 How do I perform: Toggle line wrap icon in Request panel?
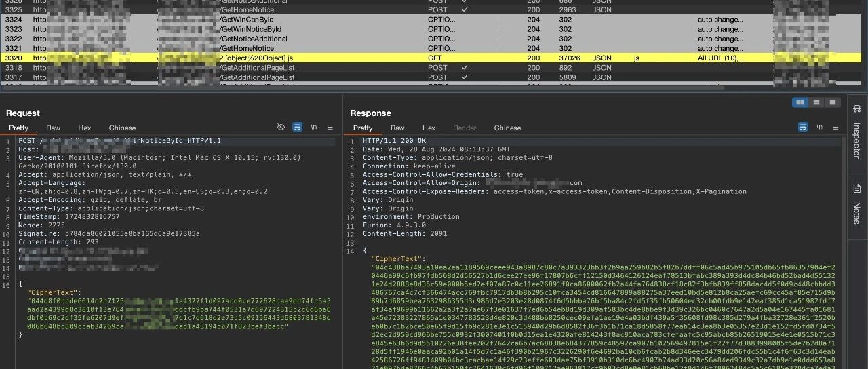point(297,127)
